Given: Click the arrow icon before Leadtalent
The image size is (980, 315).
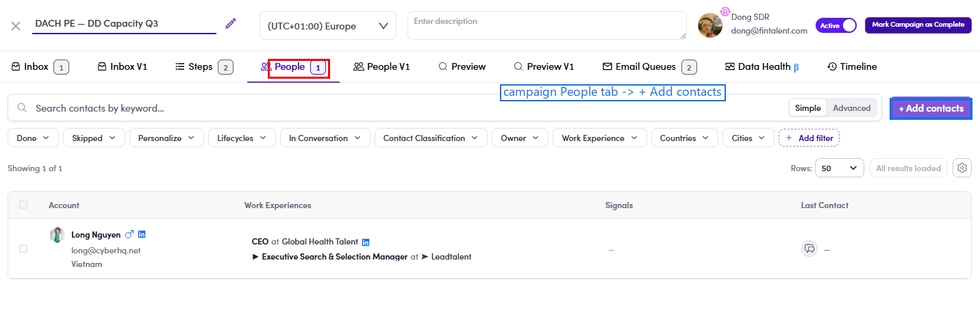Looking at the screenshot, I should pos(425,257).
